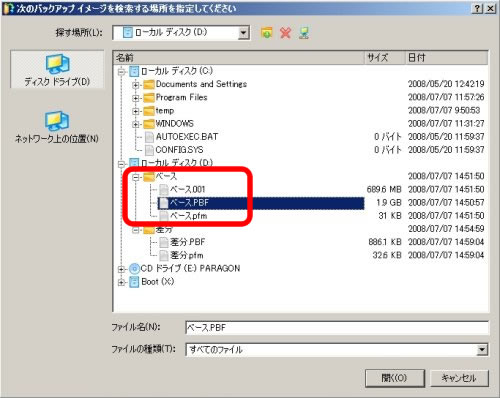The height and width of the screenshot is (398, 500).
Task: Select the 差分.PBF file name
Action: pos(187,242)
